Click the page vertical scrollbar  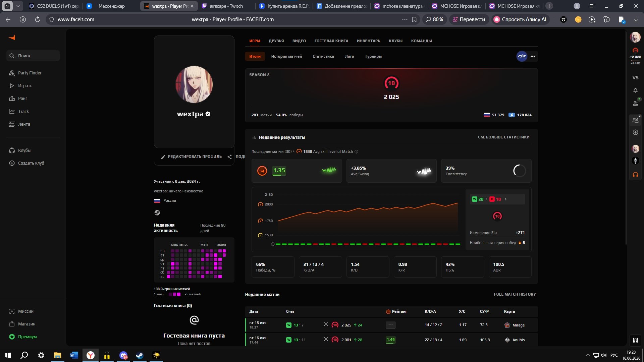coord(626,137)
